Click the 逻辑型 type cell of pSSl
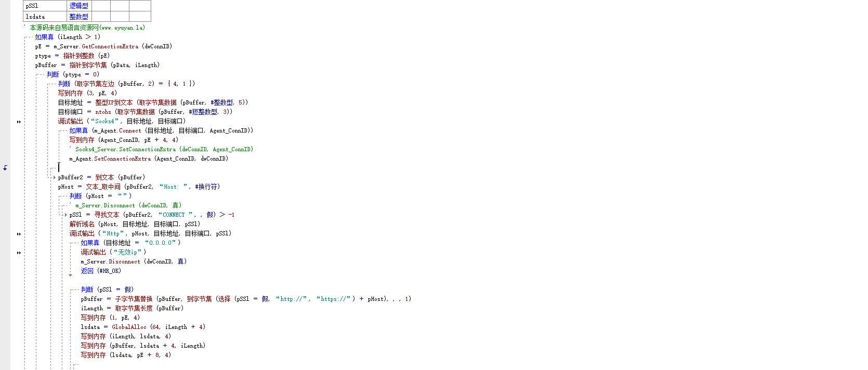This screenshot has width=868, height=370. [79, 6]
